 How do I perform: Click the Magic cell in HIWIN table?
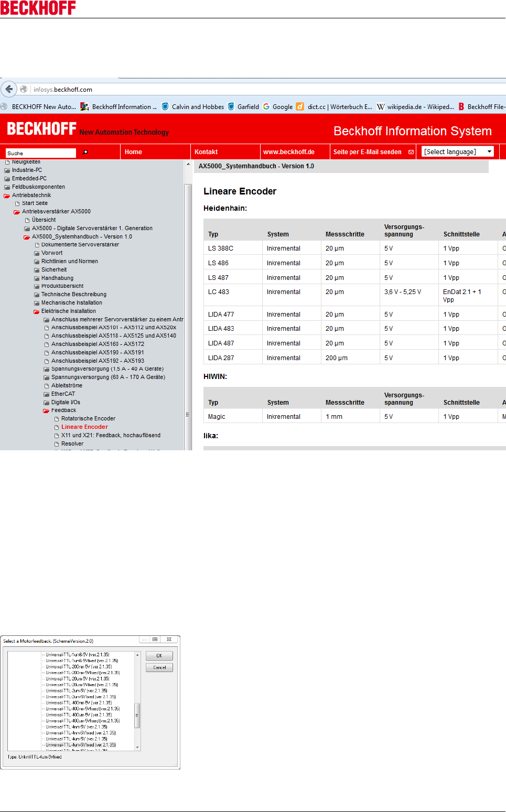[233, 417]
